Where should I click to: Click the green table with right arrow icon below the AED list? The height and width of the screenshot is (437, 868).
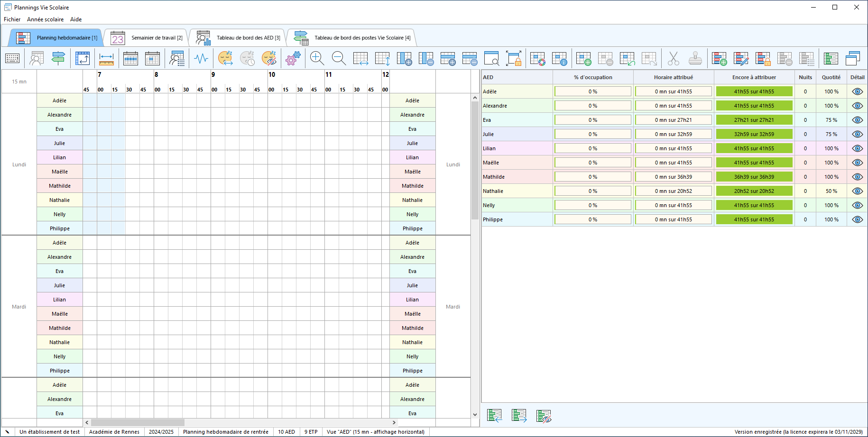[519, 416]
